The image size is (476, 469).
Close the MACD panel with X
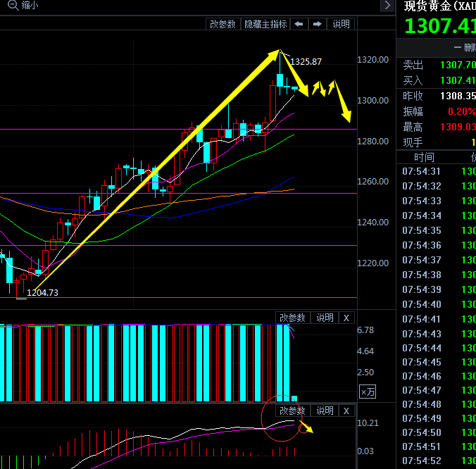tap(346, 411)
